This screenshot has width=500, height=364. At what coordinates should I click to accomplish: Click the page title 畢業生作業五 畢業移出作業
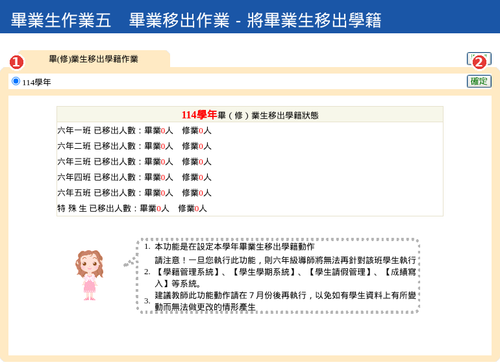[x=196, y=20]
